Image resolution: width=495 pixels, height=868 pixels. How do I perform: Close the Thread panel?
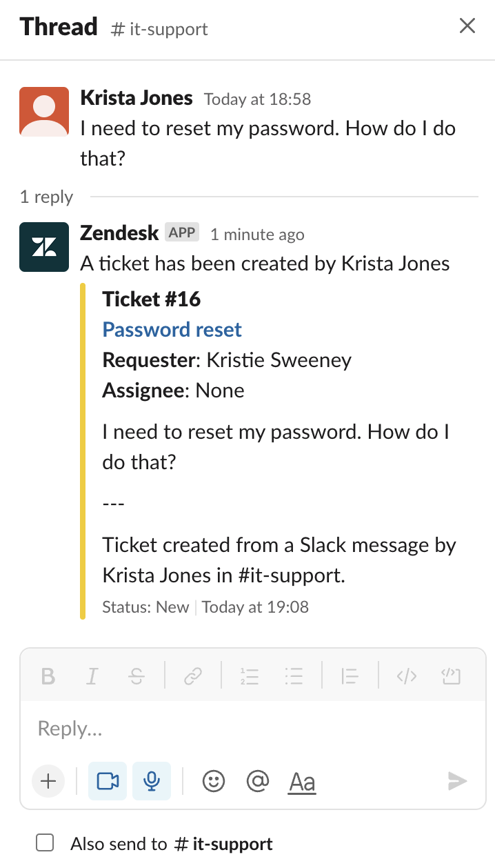[x=467, y=26]
